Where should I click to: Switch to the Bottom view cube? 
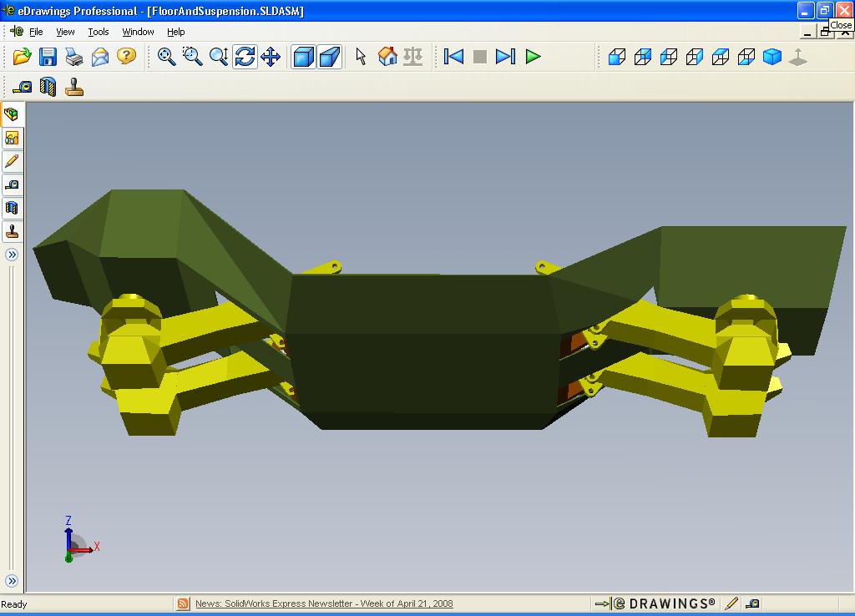click(746, 57)
